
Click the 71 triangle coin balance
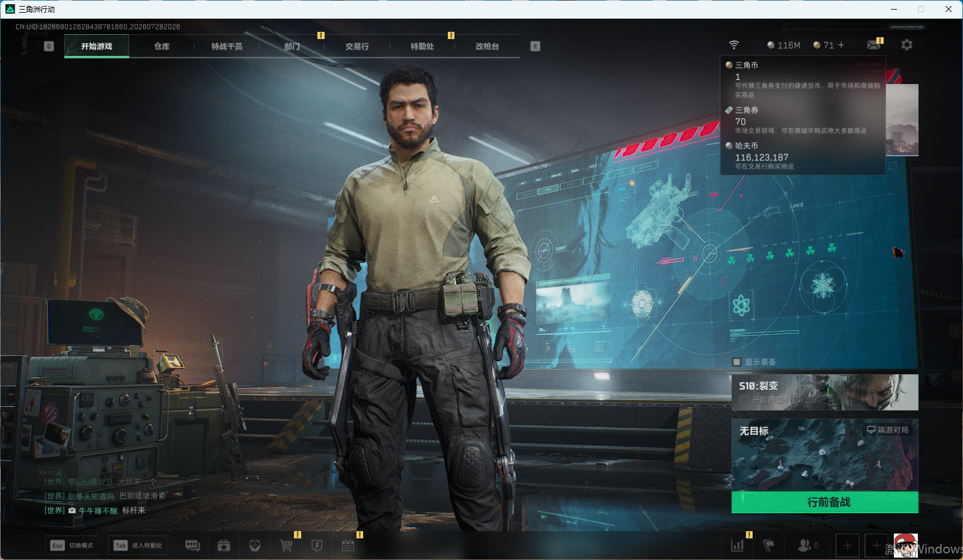click(x=824, y=45)
